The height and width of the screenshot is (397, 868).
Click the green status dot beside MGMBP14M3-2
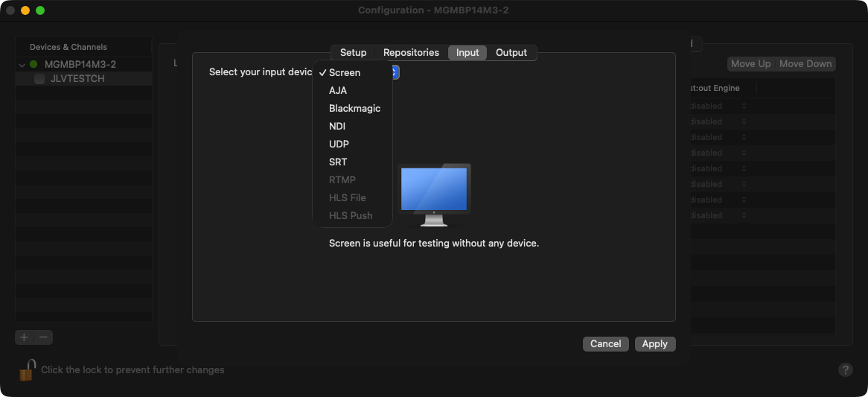click(33, 65)
